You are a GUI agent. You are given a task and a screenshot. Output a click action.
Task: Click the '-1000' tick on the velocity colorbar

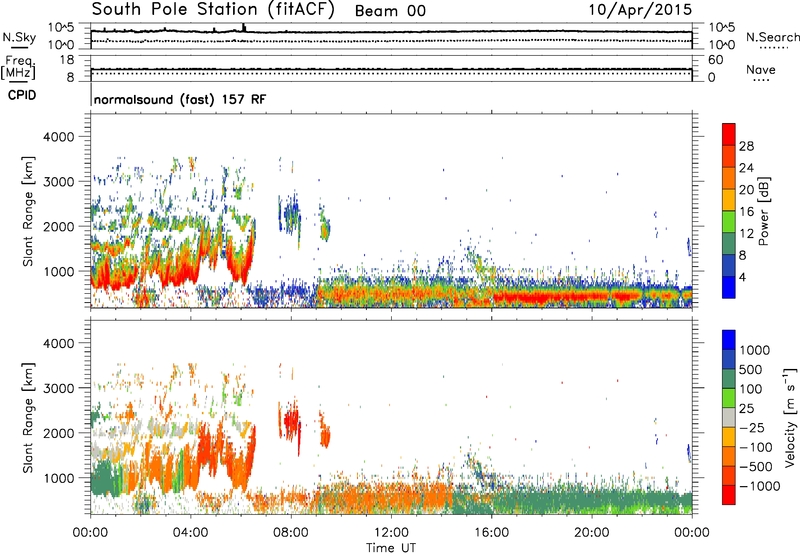point(759,486)
